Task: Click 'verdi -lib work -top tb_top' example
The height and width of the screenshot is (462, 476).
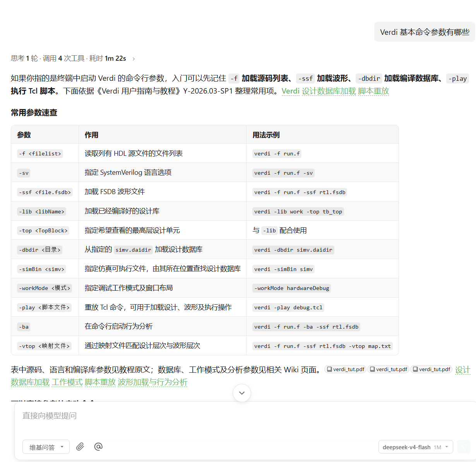Action: point(298,211)
